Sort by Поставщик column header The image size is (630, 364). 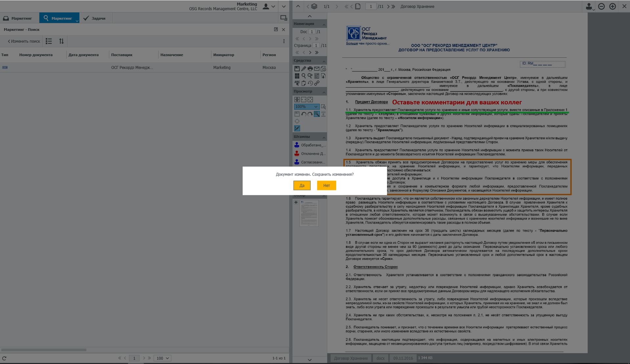(x=122, y=55)
